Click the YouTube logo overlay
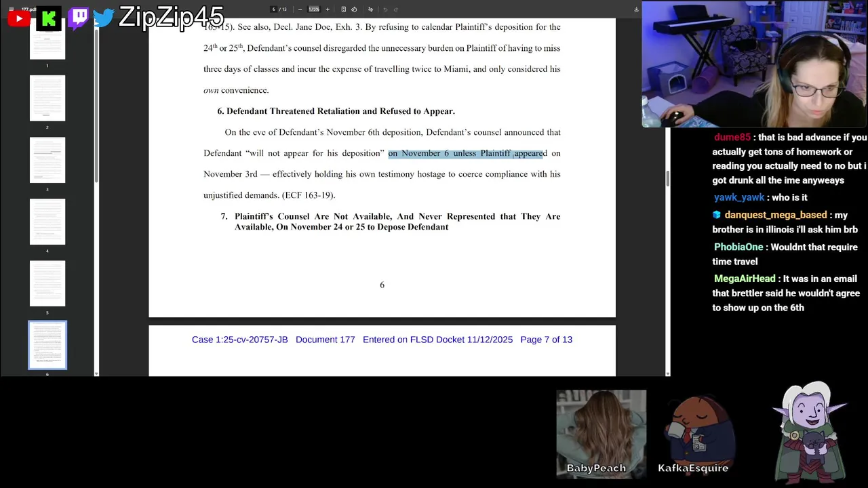The width and height of the screenshot is (868, 488). click(x=18, y=18)
